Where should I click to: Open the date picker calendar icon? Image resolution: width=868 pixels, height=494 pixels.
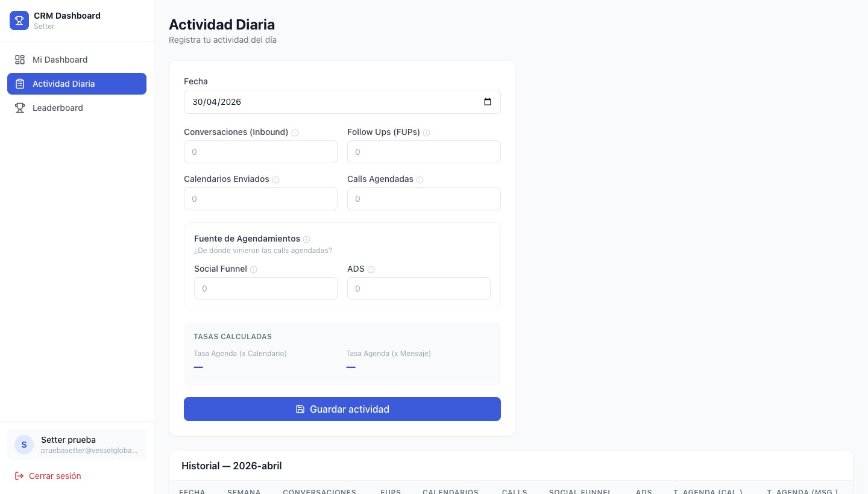click(x=488, y=102)
